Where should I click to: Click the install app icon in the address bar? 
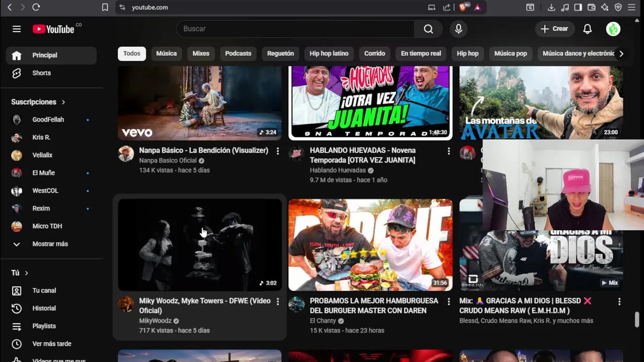(432, 7)
